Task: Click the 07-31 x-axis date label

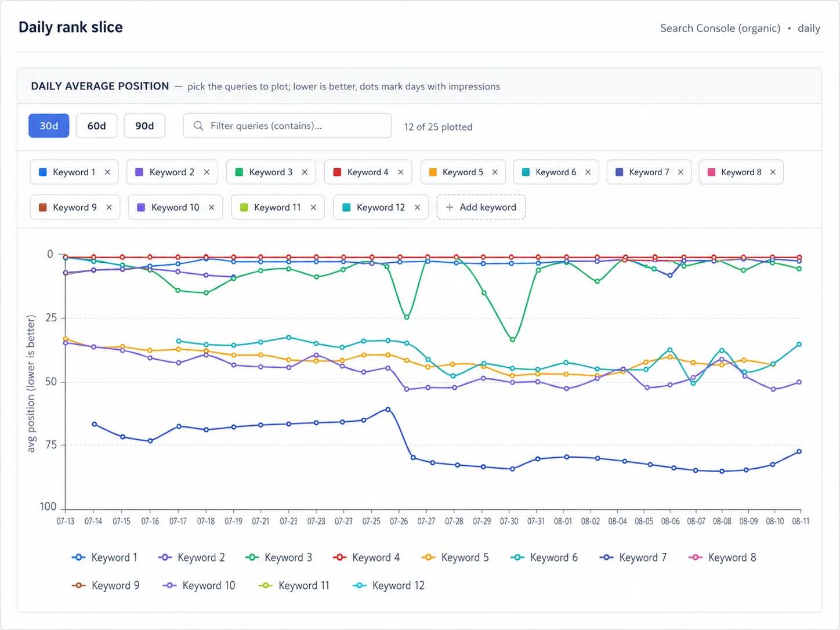Action: [536, 522]
